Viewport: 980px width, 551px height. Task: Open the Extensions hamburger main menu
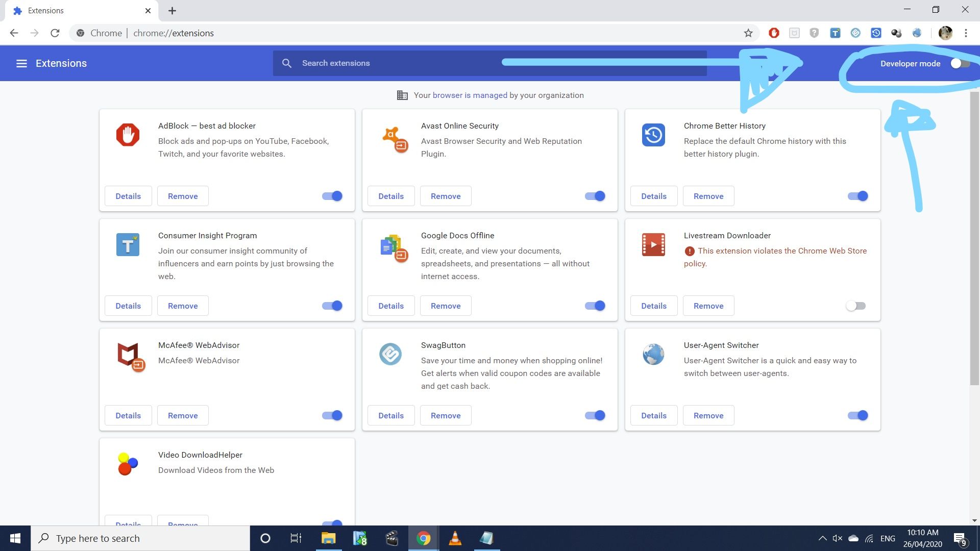click(x=21, y=63)
